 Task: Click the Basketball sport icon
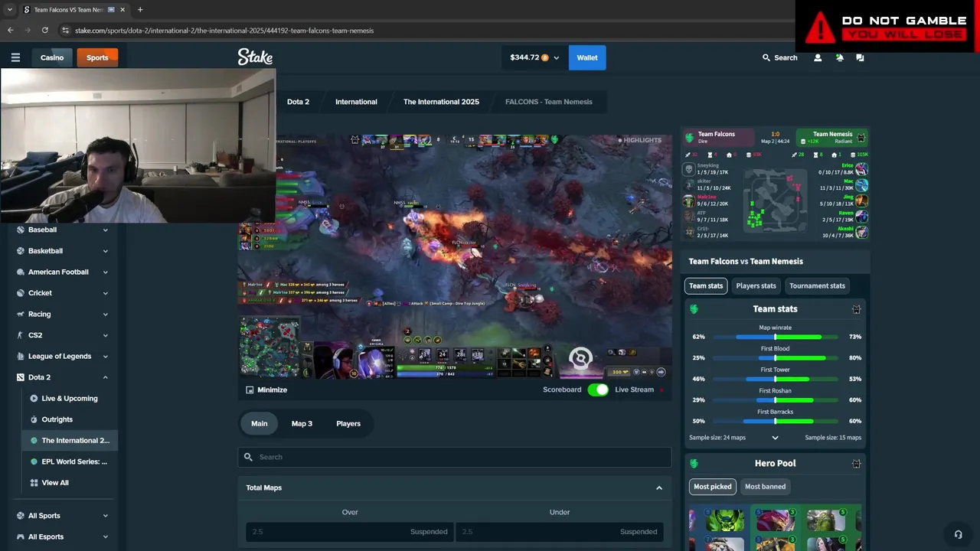click(x=21, y=251)
